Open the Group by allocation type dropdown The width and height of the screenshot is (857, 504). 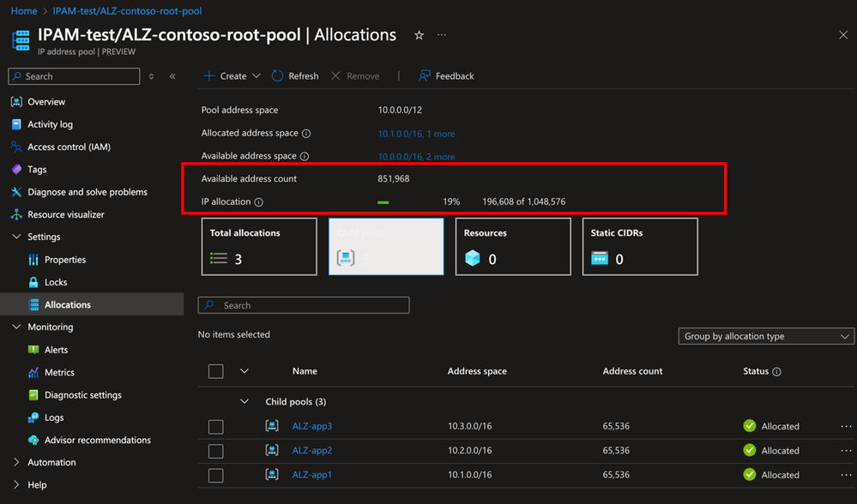pyautogui.click(x=766, y=336)
